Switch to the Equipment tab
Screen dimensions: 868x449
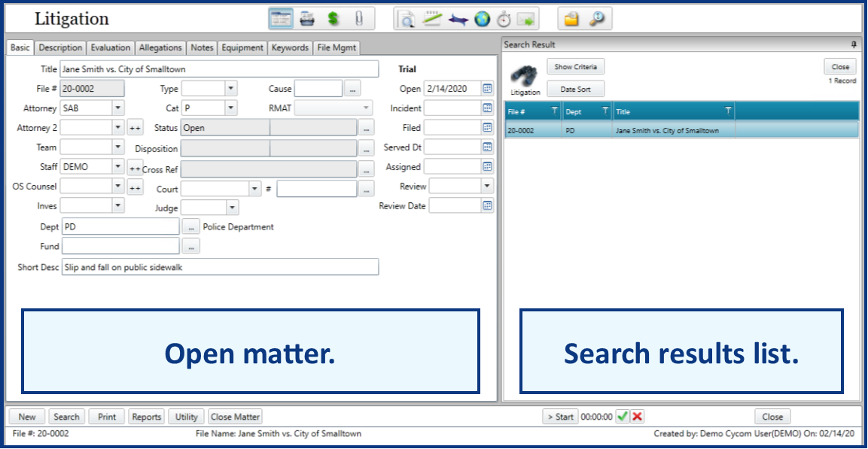242,47
